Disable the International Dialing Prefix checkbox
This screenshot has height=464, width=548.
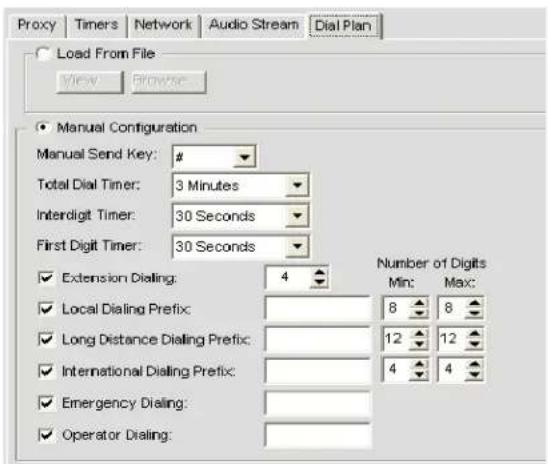[46, 371]
